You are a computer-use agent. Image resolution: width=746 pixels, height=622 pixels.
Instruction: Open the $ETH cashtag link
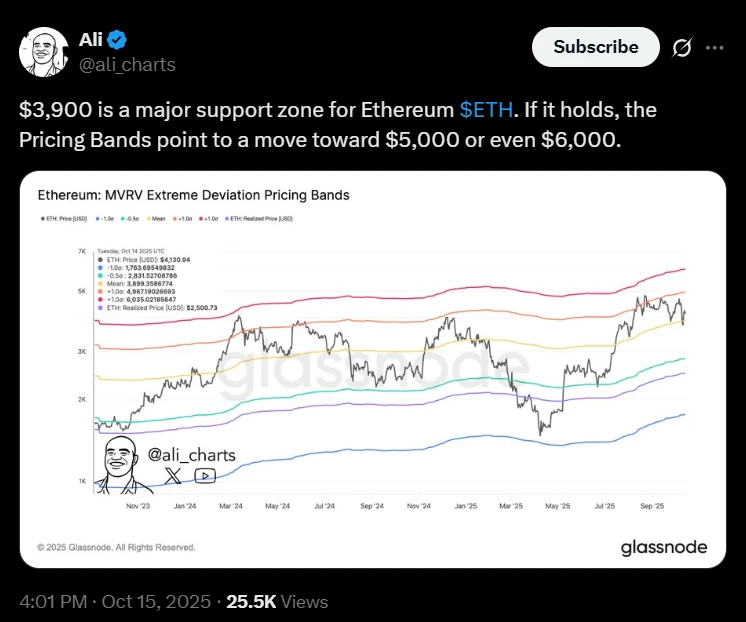pyautogui.click(x=485, y=109)
